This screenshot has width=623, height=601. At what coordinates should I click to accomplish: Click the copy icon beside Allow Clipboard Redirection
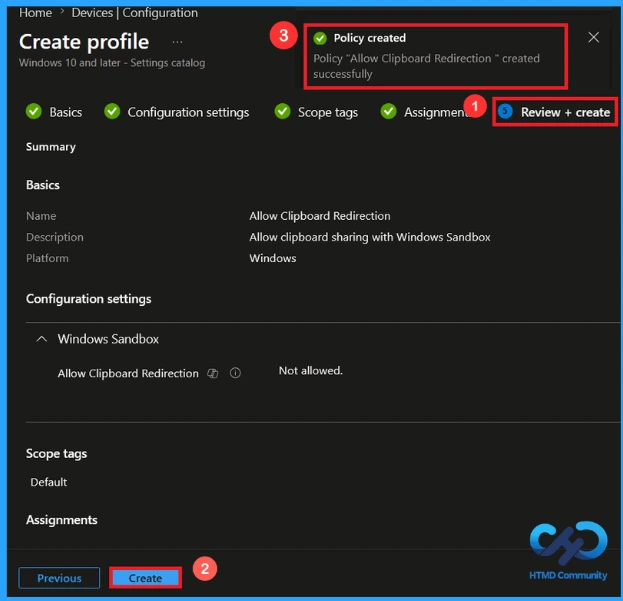click(213, 373)
